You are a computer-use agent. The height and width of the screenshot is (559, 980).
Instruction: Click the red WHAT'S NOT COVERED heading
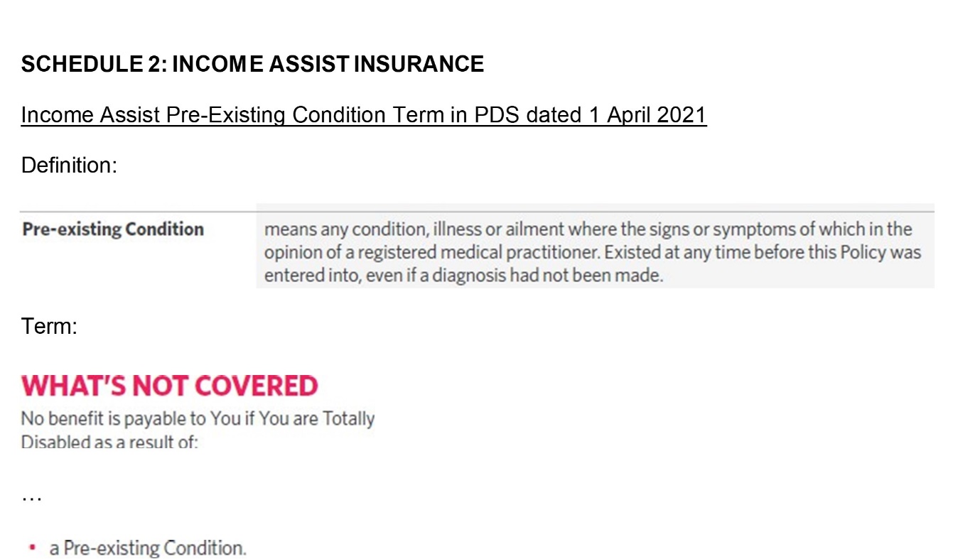click(x=169, y=386)
